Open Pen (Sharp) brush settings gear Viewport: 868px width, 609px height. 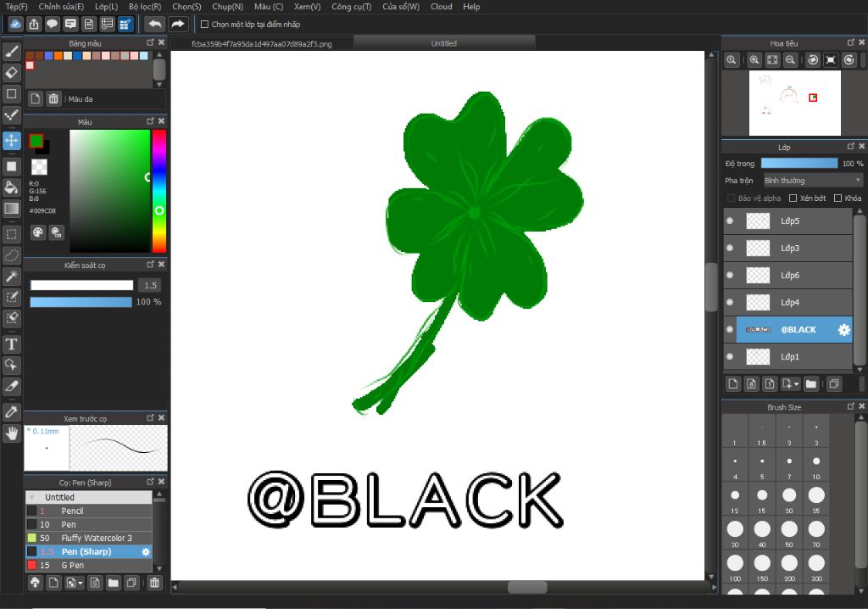coord(146,552)
